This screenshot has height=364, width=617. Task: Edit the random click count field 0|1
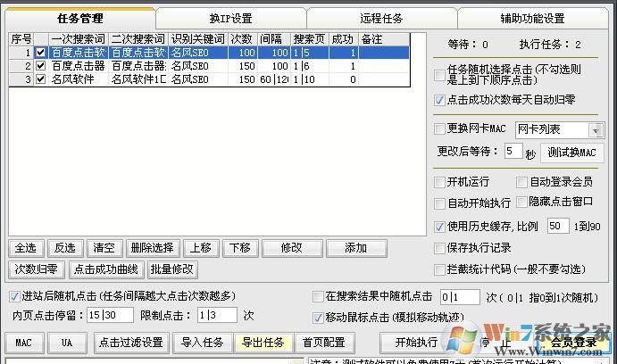[460, 297]
